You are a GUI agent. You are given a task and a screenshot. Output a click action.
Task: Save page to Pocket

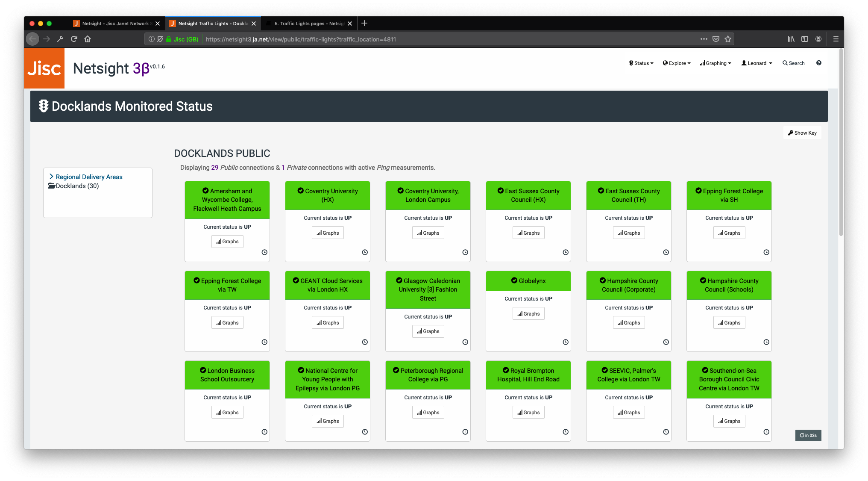click(716, 39)
